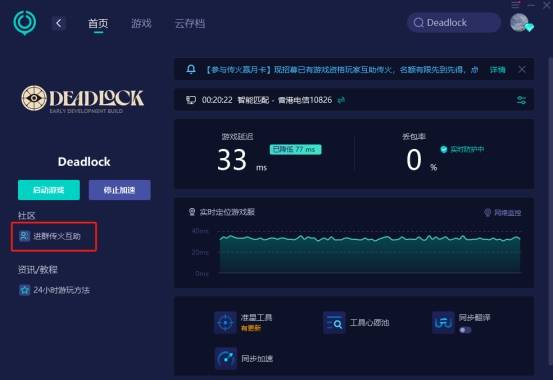Click the Deadlock game logo image

pyautogui.click(x=83, y=99)
